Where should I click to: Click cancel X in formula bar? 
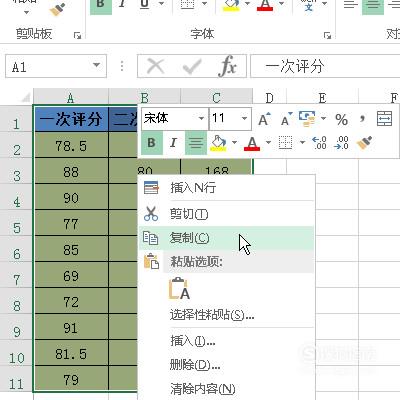[155, 66]
